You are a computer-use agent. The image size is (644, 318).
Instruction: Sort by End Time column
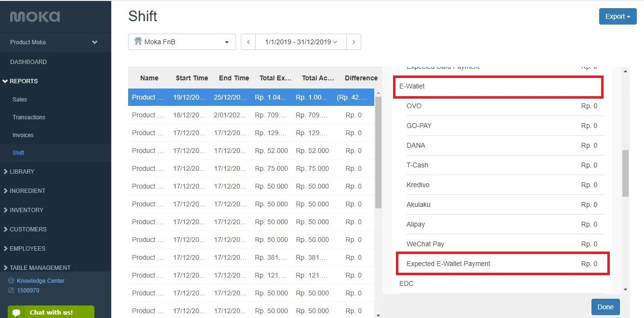(234, 78)
